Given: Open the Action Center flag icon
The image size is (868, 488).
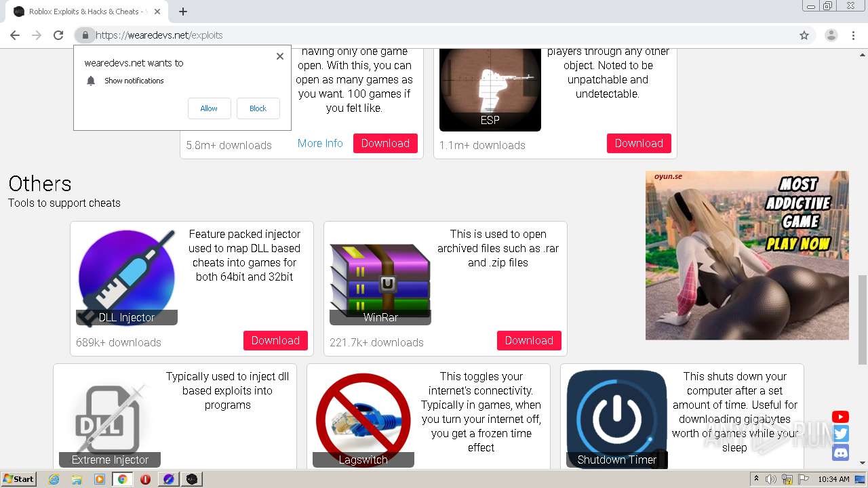Looking at the screenshot, I should 804,479.
